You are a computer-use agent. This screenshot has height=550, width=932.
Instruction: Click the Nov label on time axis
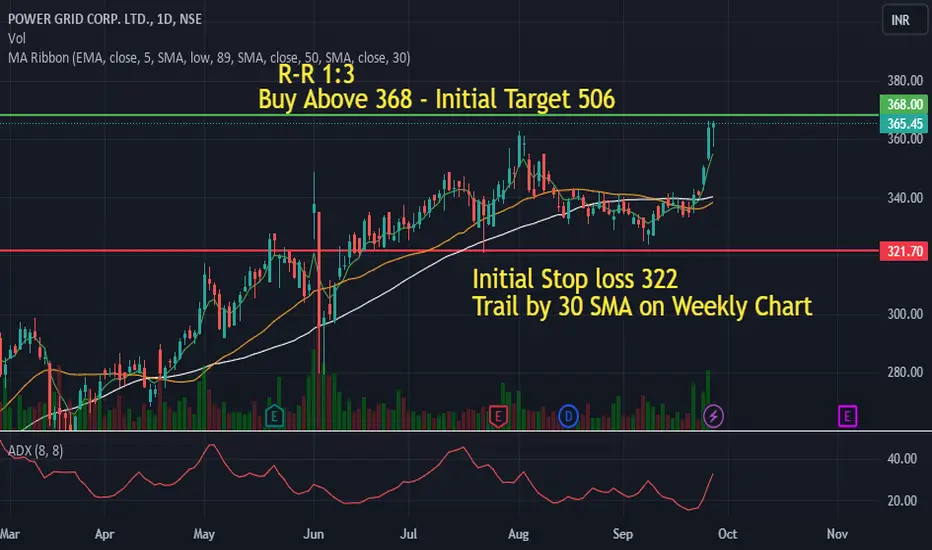tap(837, 534)
